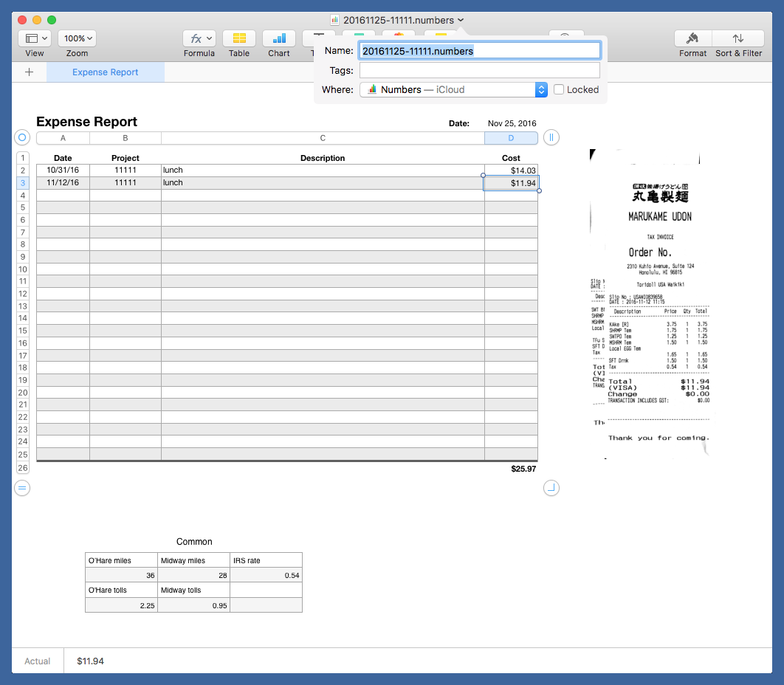The height and width of the screenshot is (685, 784).
Task: Open the View options menu
Action: 34,38
